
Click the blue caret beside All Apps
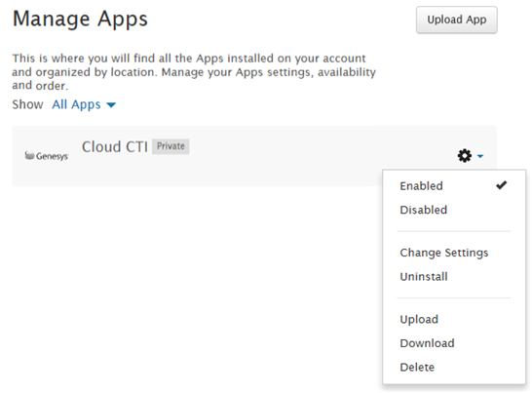click(111, 105)
